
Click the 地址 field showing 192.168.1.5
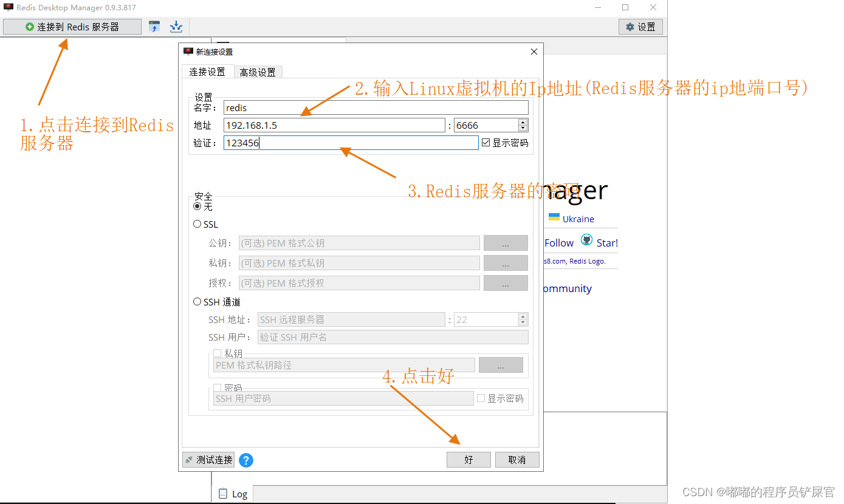tap(334, 125)
